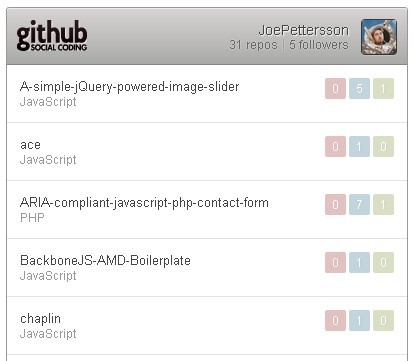Open JoePettersson's avatar image

point(379,37)
